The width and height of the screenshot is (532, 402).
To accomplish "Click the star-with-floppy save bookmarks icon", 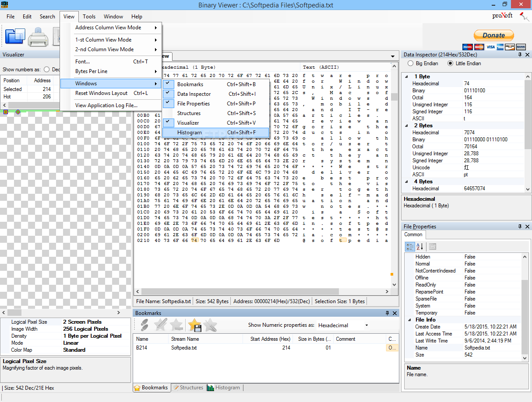I will click(x=194, y=325).
